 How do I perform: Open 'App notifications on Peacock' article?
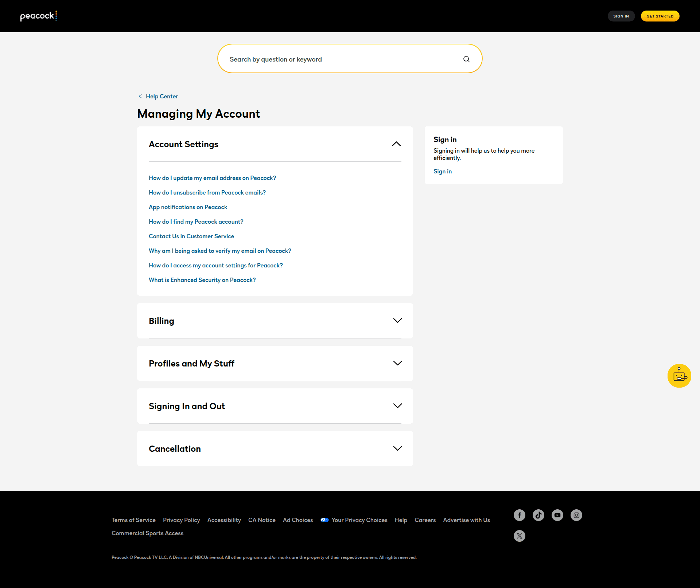click(188, 207)
